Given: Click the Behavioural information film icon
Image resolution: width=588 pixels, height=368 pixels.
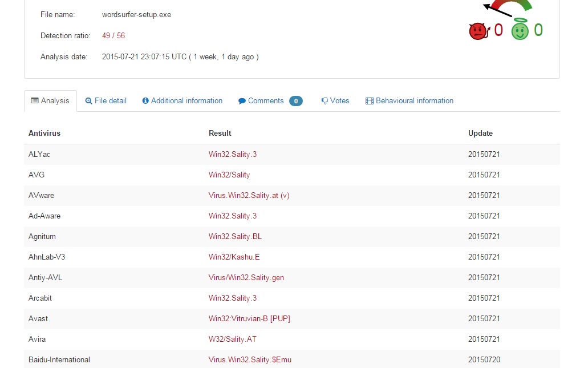Looking at the screenshot, I should pos(370,101).
